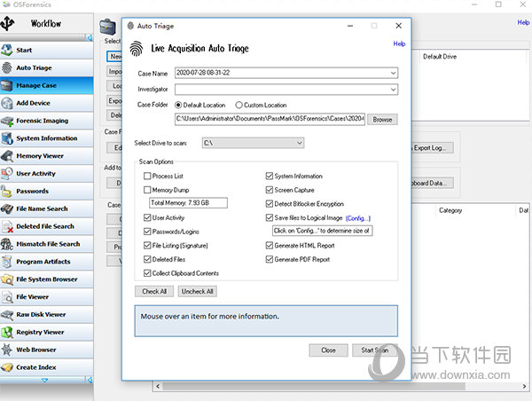Click the bottom sidebar collapse arrow
The image size is (532, 401).
[90, 380]
